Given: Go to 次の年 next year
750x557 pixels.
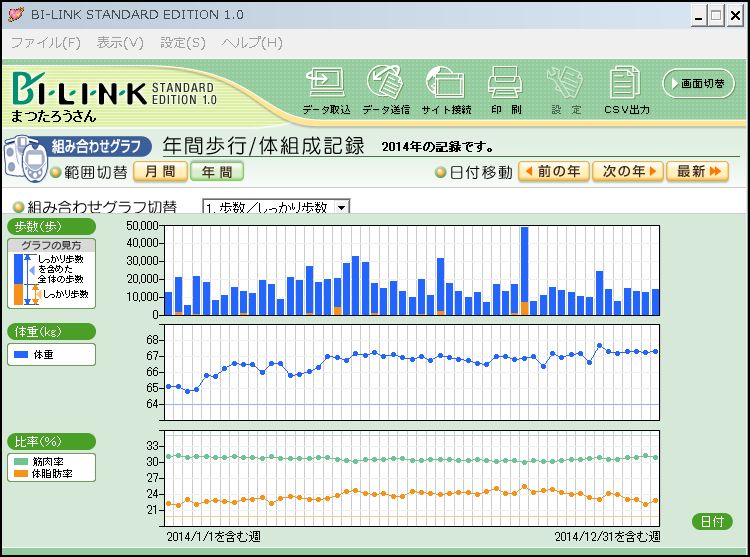Looking at the screenshot, I should (x=627, y=172).
